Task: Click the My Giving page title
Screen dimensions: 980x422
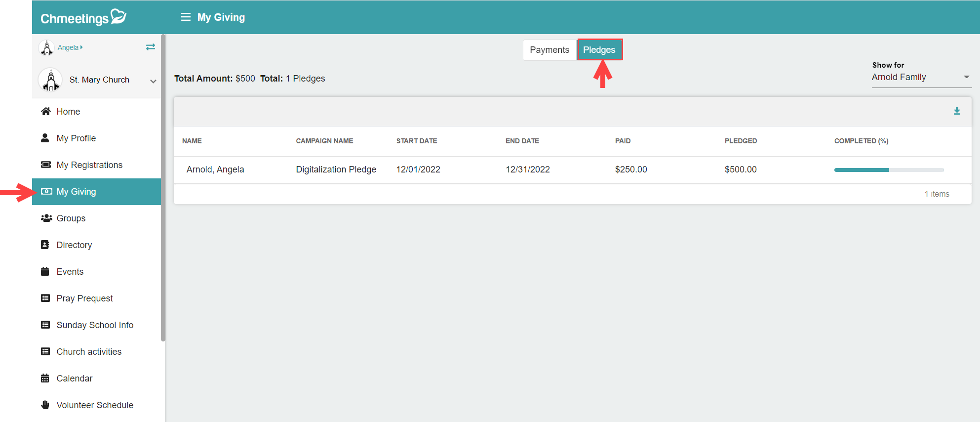Action: coord(221,17)
